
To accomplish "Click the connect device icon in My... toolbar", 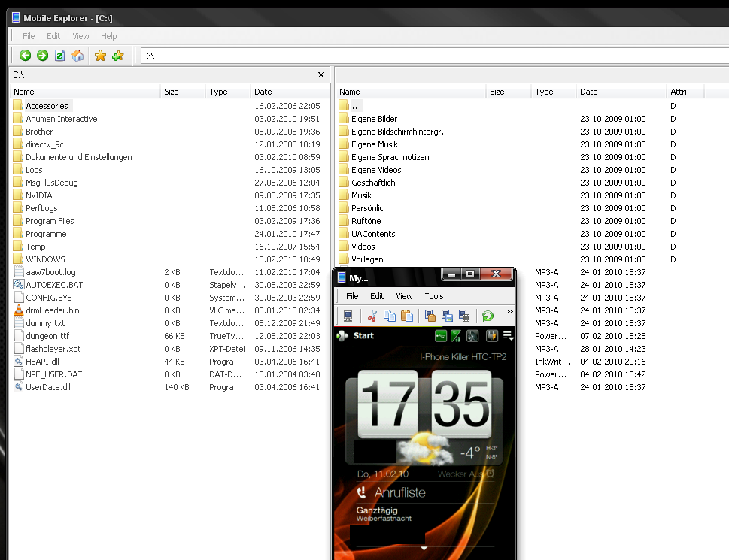I will [x=348, y=316].
